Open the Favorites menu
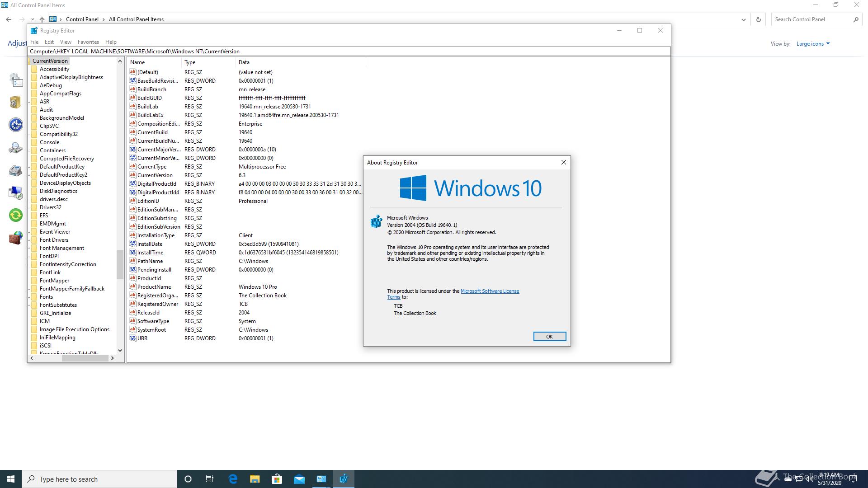 coord(88,42)
